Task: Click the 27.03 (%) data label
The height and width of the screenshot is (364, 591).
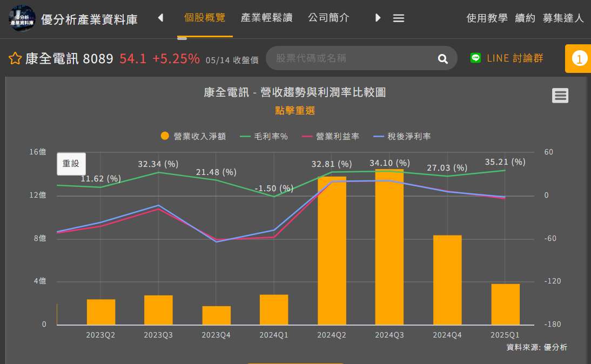Action: (x=447, y=168)
